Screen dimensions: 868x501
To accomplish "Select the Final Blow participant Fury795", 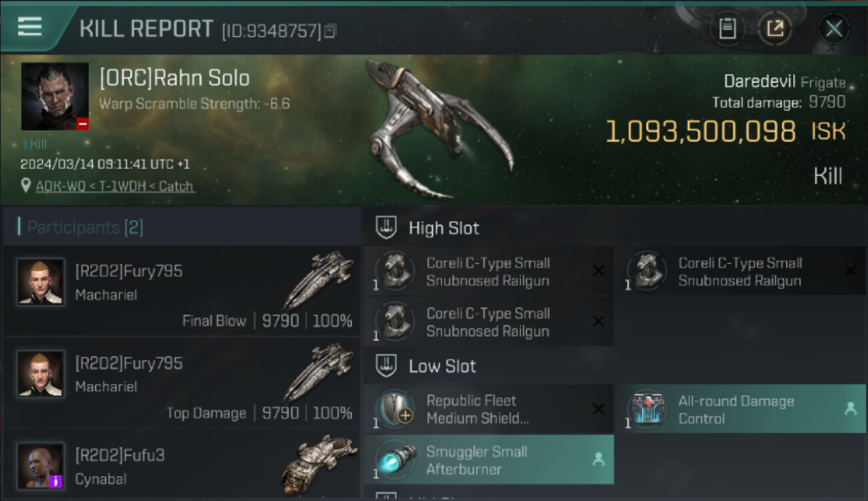I will coord(182,291).
